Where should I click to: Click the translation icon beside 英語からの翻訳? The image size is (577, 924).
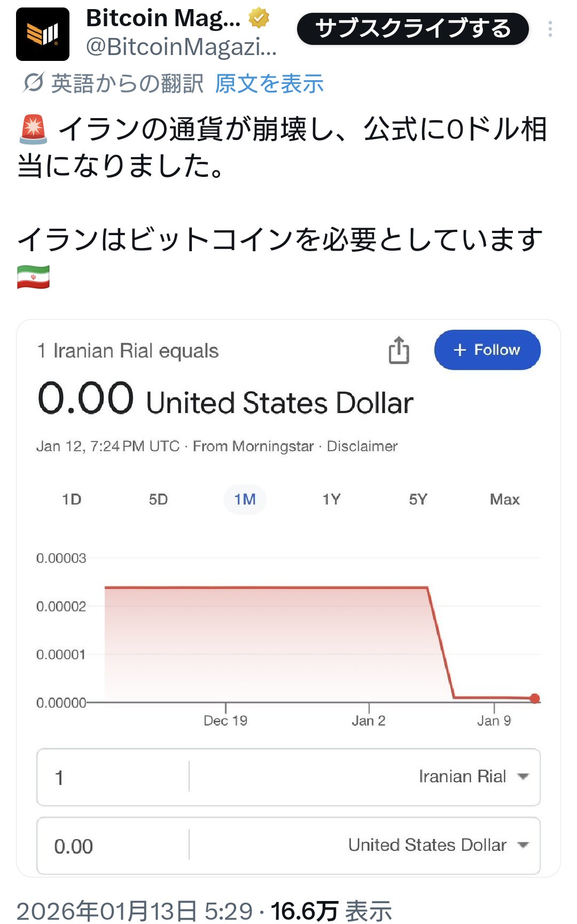pos(33,83)
